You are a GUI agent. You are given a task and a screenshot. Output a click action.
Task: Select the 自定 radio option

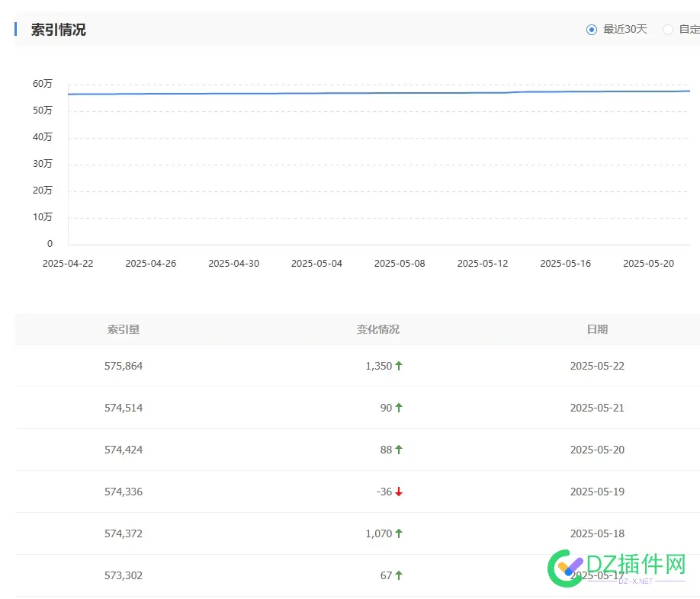(x=668, y=30)
